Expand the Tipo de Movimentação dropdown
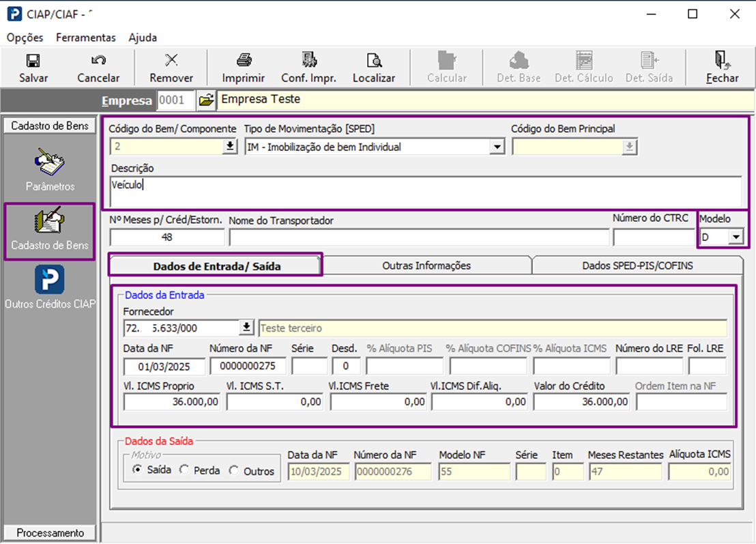This screenshot has width=756, height=544. tap(496, 147)
